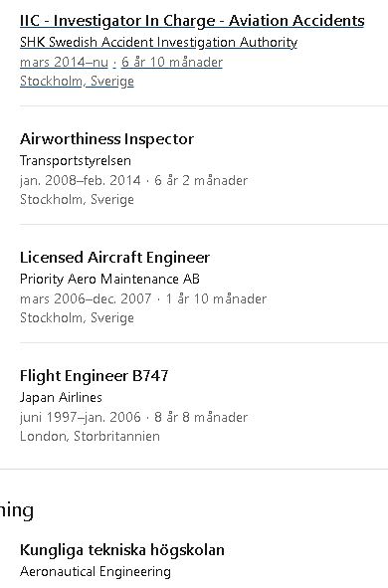Select the first Stockholm, Sverige location link

click(77, 82)
